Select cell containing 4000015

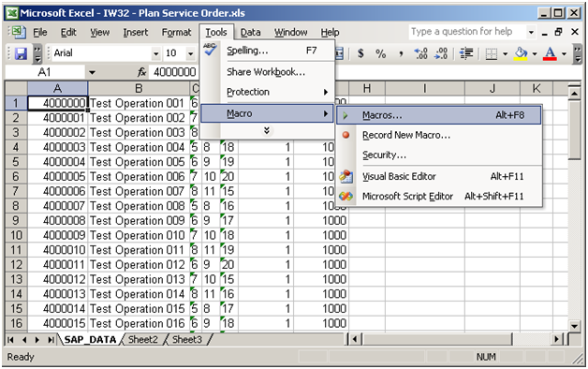pyautogui.click(x=58, y=323)
